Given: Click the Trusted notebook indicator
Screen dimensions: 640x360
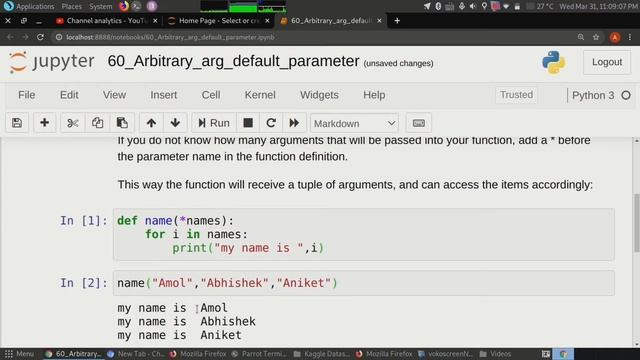Looking at the screenshot, I should (516, 95).
